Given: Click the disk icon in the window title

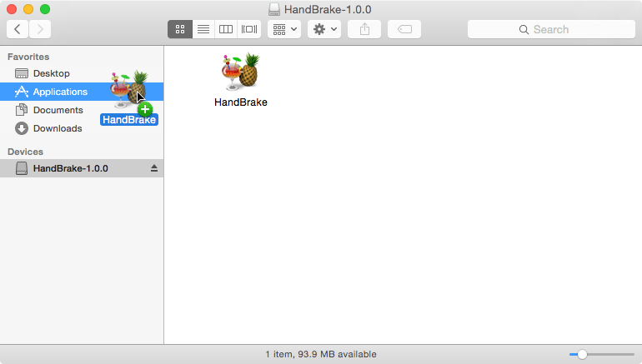Looking at the screenshot, I should click(274, 10).
